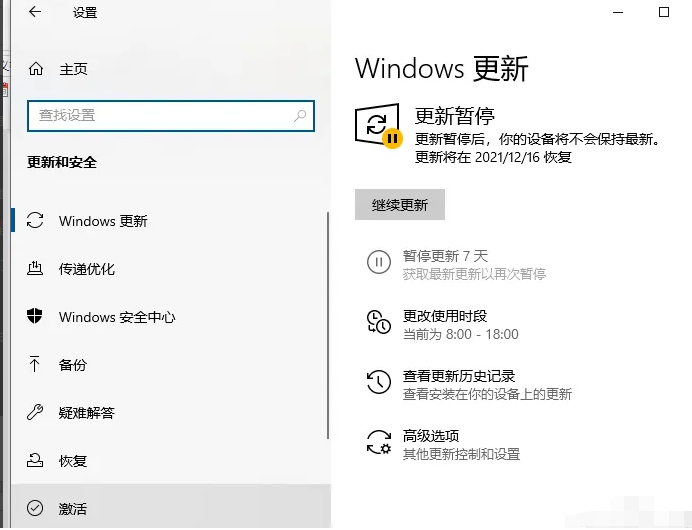Open 传递优化 in sidebar menu
692x530 pixels.
click(87, 269)
